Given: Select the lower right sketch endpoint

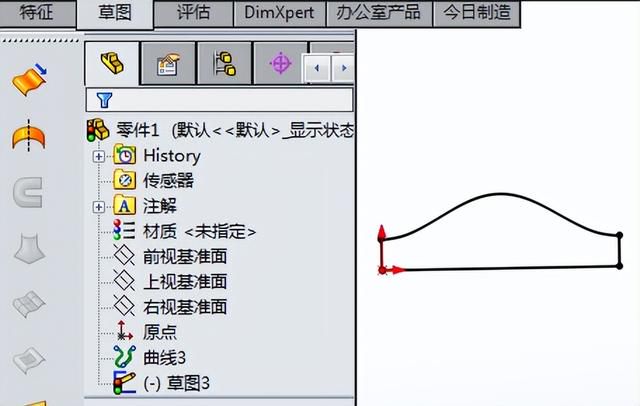Looking at the screenshot, I should (620, 266).
